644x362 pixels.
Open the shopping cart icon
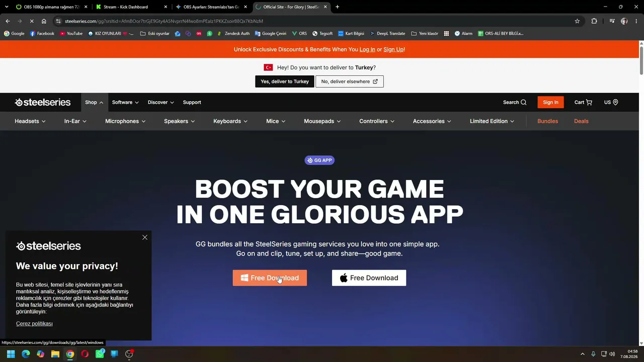[589, 102]
